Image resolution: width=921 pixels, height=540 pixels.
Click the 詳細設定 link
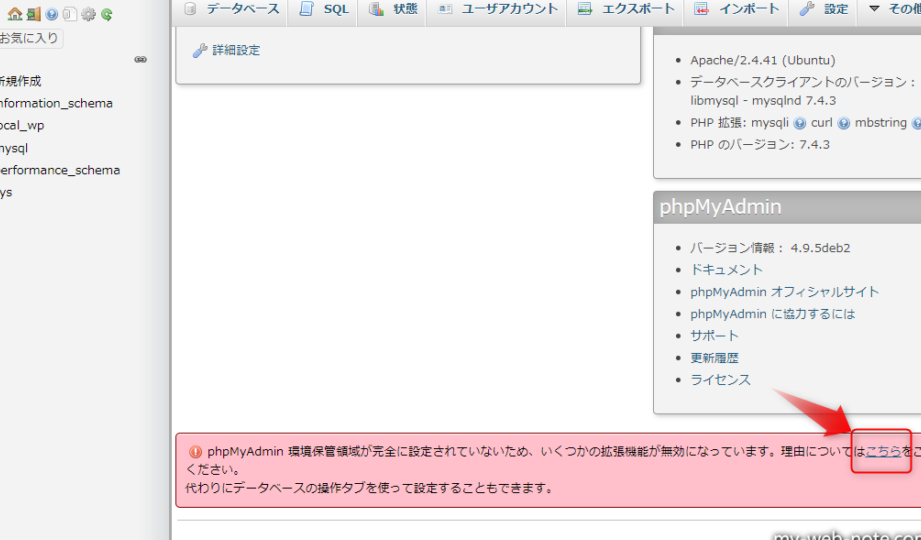coord(235,50)
